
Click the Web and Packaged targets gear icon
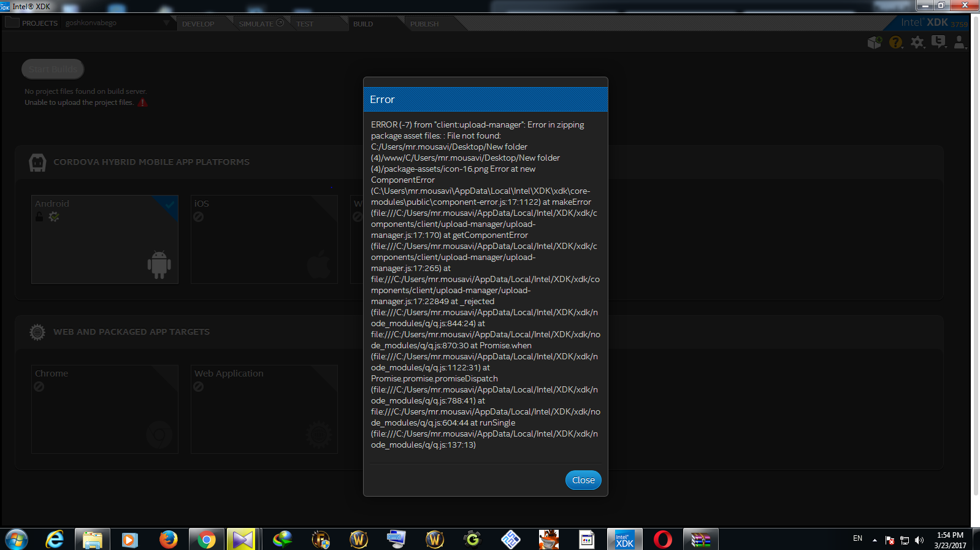[x=37, y=332]
